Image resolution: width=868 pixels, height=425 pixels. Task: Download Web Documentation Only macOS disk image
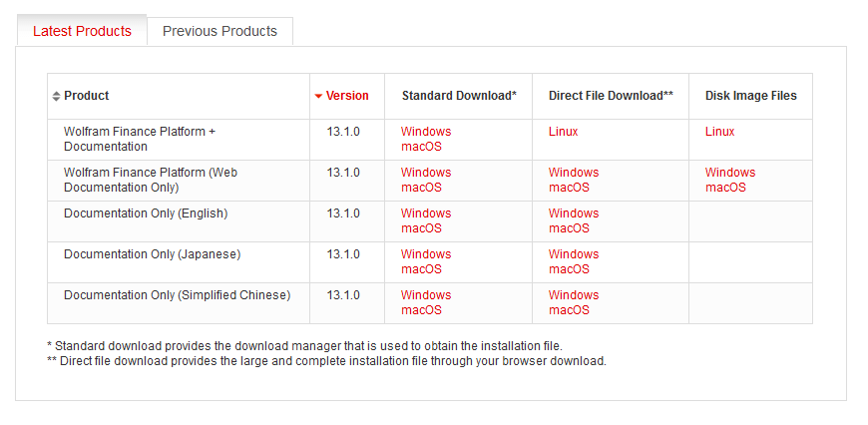(726, 188)
